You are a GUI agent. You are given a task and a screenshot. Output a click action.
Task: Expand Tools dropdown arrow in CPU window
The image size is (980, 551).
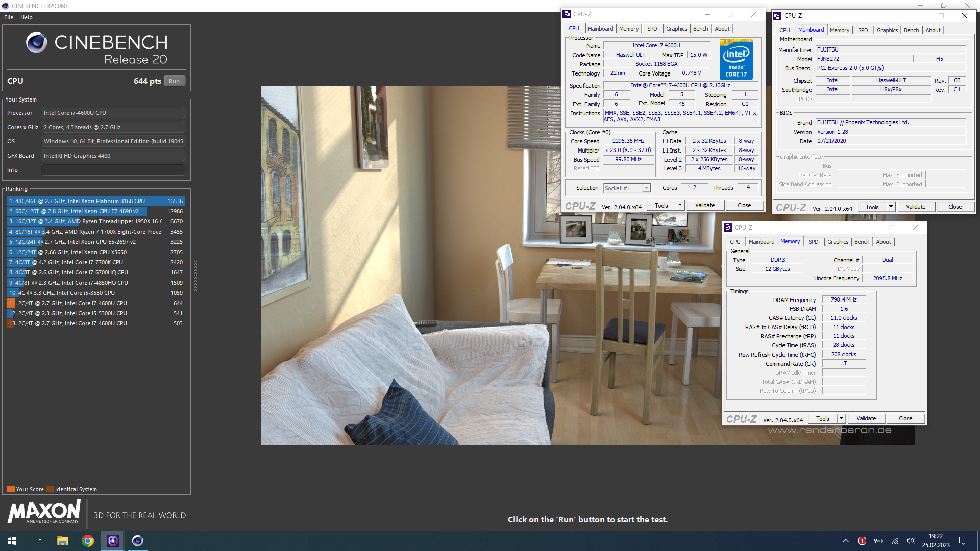click(680, 205)
